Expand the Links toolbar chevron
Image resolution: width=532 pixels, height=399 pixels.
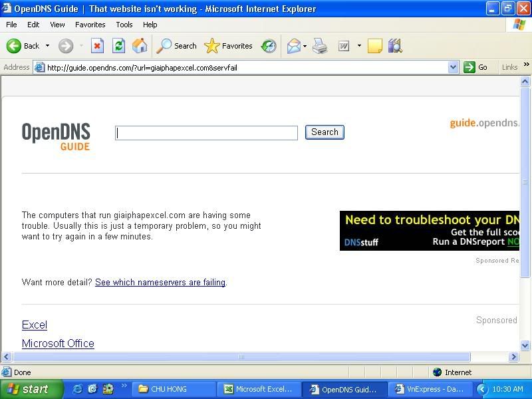pos(526,65)
